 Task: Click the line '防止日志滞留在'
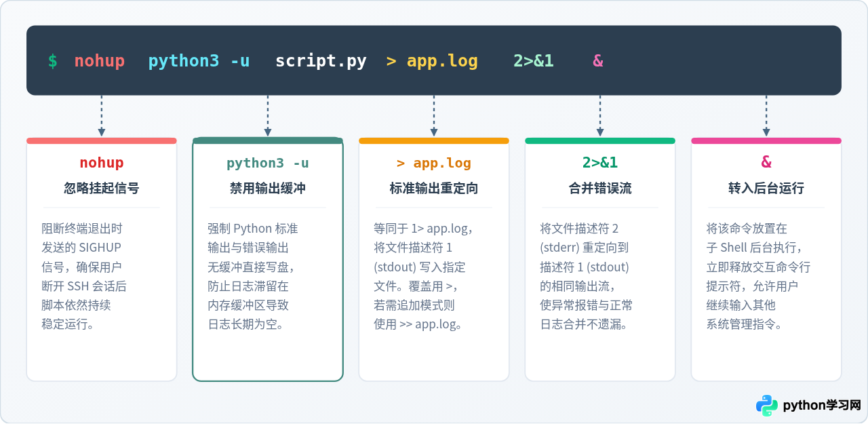tap(248, 286)
